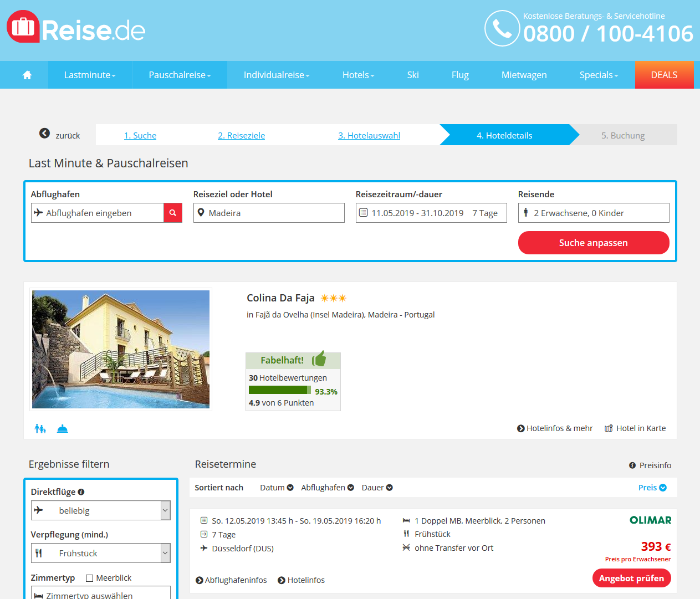This screenshot has width=700, height=599.
Task: Tick the Meerblick checkbox
Action: coord(90,578)
